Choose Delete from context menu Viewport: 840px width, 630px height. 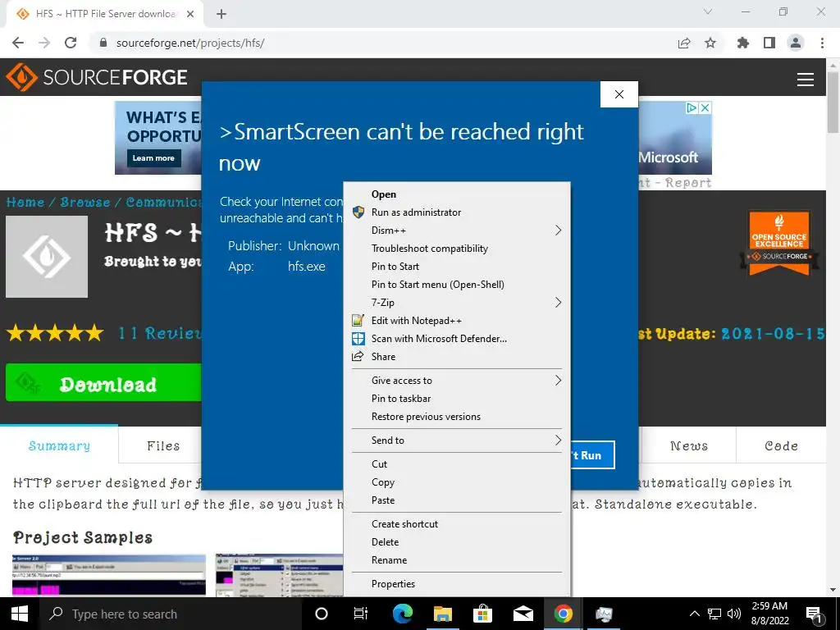pyautogui.click(x=457, y=542)
